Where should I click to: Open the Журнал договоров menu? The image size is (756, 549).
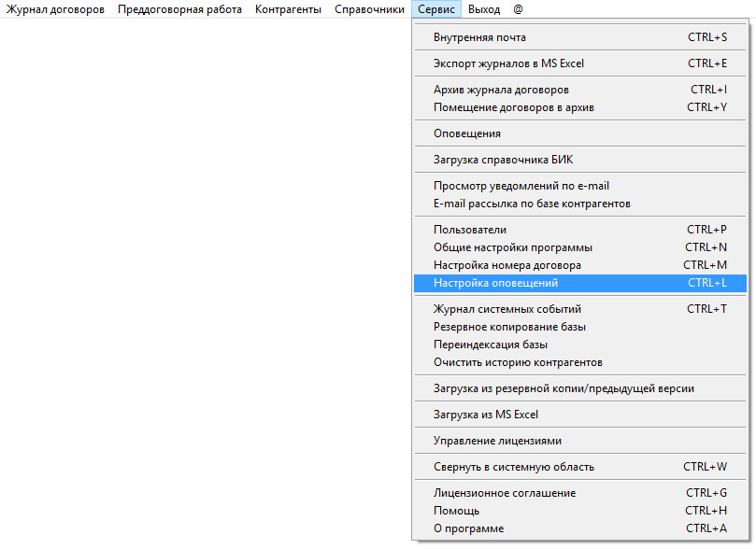[55, 9]
